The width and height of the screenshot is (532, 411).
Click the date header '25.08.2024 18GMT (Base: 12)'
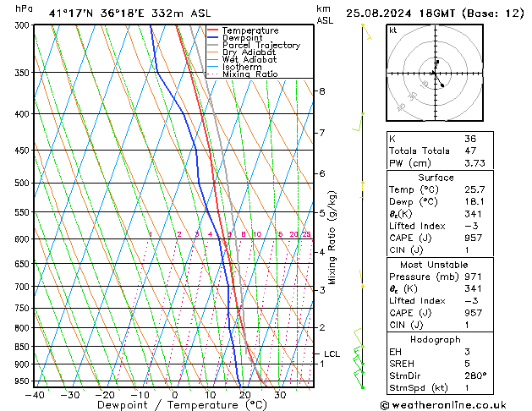pos(435,14)
